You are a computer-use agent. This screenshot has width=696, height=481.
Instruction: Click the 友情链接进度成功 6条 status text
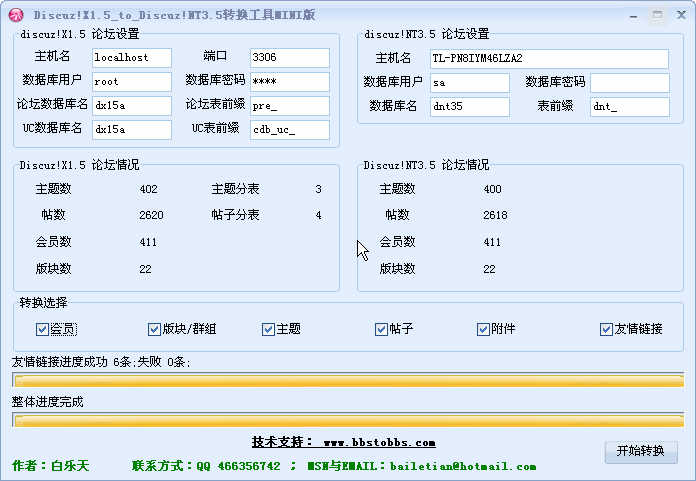[101, 362]
